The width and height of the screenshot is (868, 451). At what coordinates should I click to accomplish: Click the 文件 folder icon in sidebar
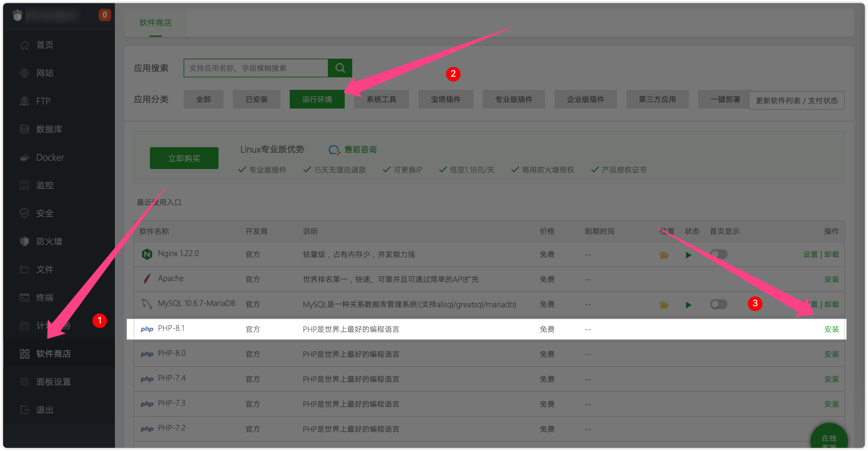(24, 269)
